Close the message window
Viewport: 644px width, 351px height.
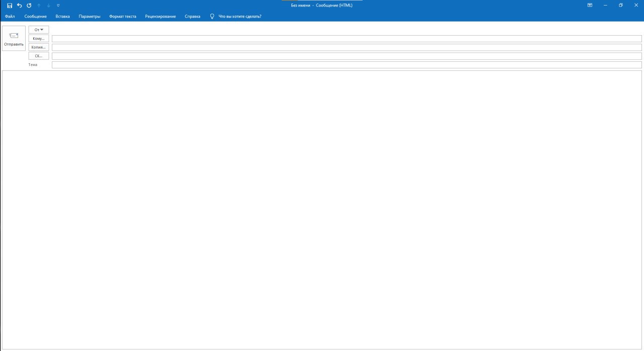point(636,5)
